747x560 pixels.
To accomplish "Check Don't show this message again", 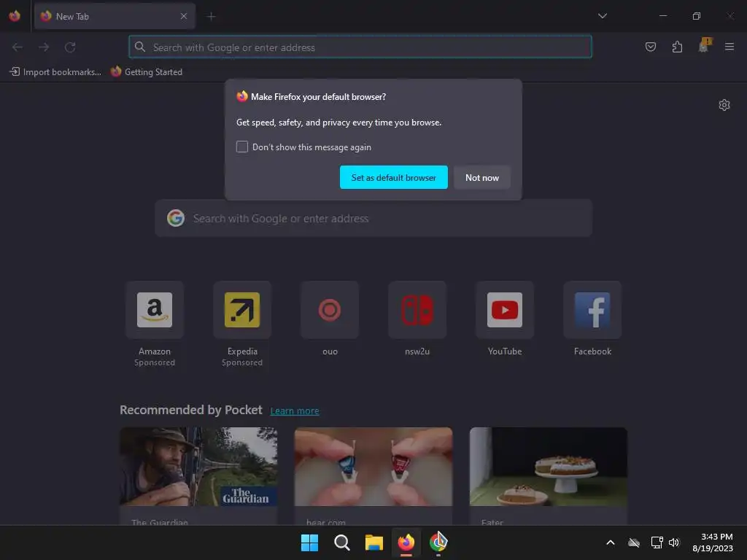I will [242, 147].
